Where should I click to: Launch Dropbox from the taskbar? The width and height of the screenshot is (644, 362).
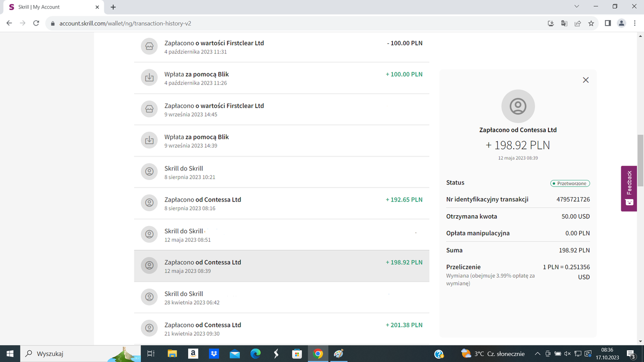[214, 353]
